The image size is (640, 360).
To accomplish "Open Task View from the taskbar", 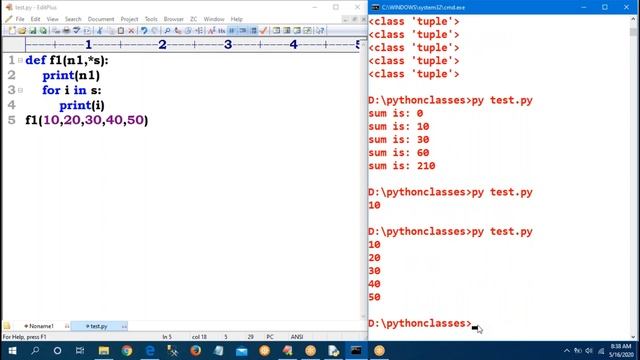I will pyautogui.click(x=80, y=351).
